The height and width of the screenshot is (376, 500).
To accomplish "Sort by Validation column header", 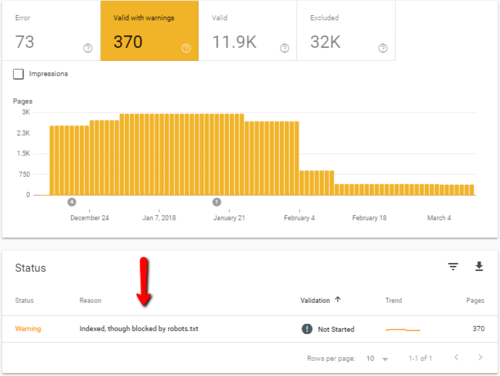I will (315, 300).
